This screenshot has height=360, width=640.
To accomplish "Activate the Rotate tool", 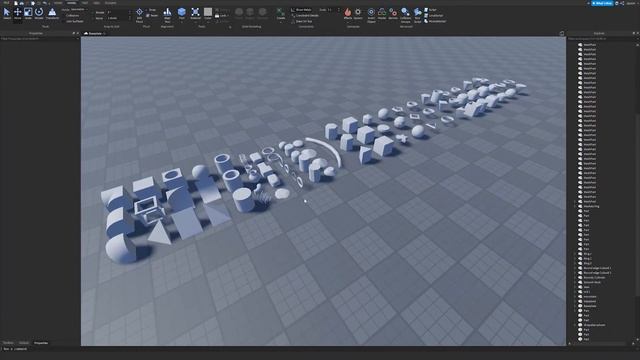I will (39, 13).
